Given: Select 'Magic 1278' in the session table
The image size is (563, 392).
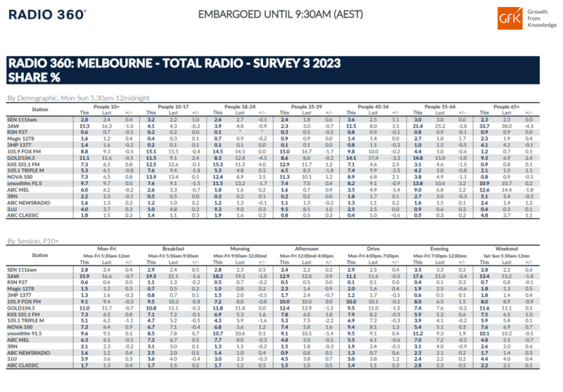Looking at the screenshot, I should (x=20, y=289).
